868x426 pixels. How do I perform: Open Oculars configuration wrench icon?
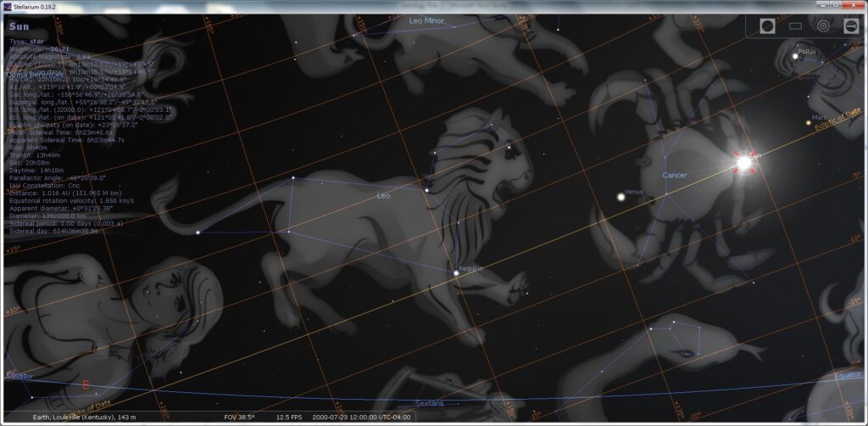click(x=851, y=26)
